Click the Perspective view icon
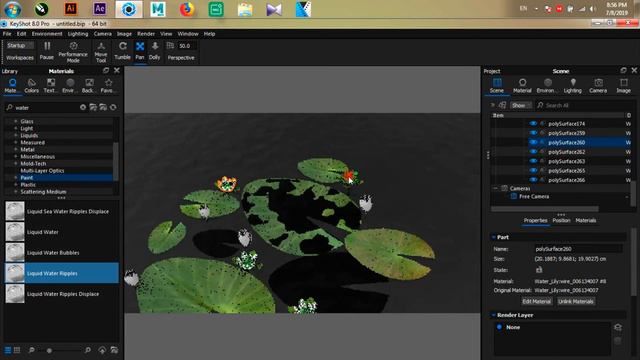 [x=170, y=46]
